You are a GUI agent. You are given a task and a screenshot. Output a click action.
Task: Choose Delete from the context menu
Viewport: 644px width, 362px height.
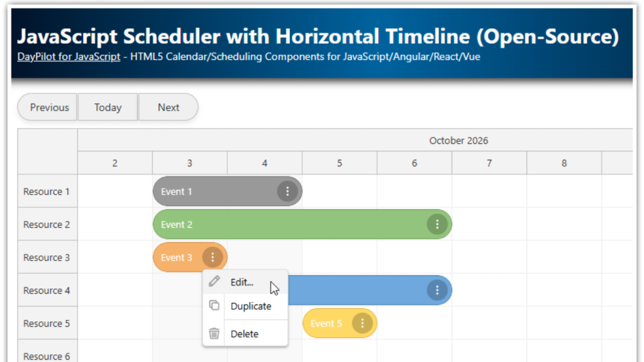245,334
